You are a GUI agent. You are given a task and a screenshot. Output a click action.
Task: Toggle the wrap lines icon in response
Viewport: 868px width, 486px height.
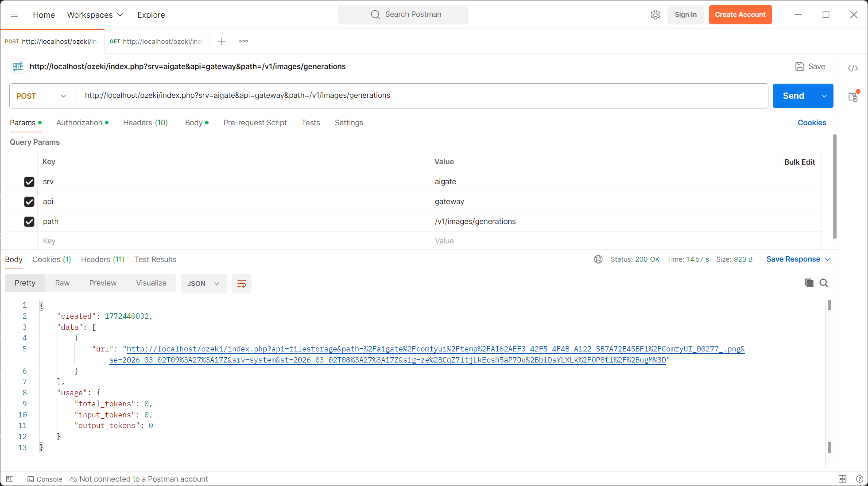pos(242,284)
